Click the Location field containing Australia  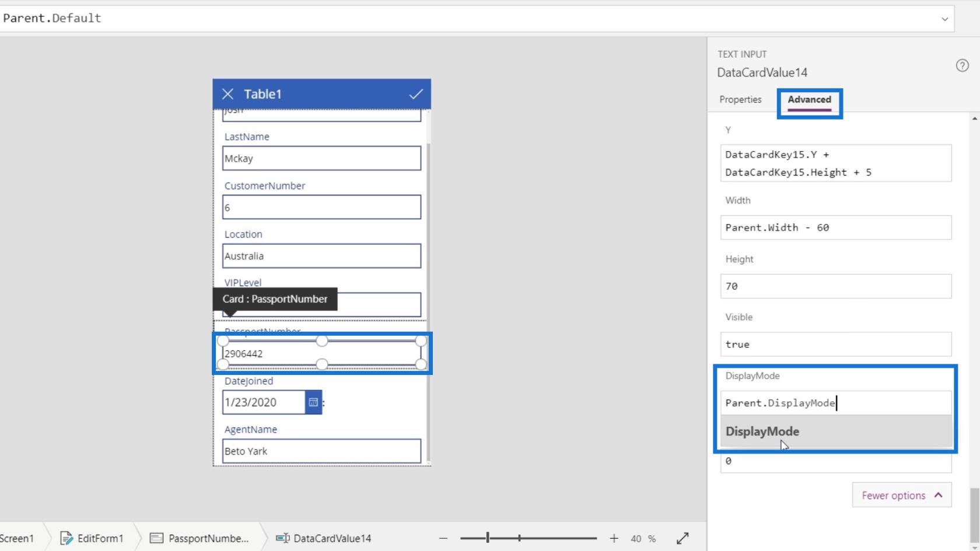[x=321, y=256]
